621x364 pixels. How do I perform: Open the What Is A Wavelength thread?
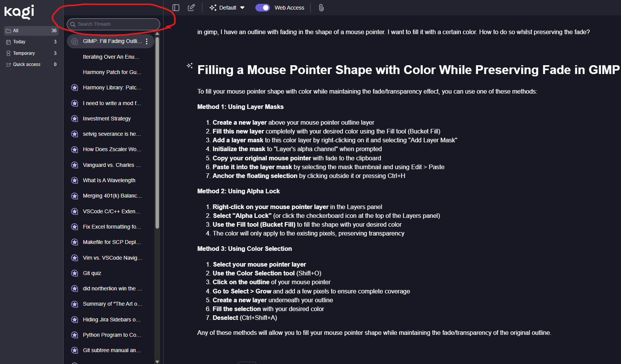pos(109,180)
